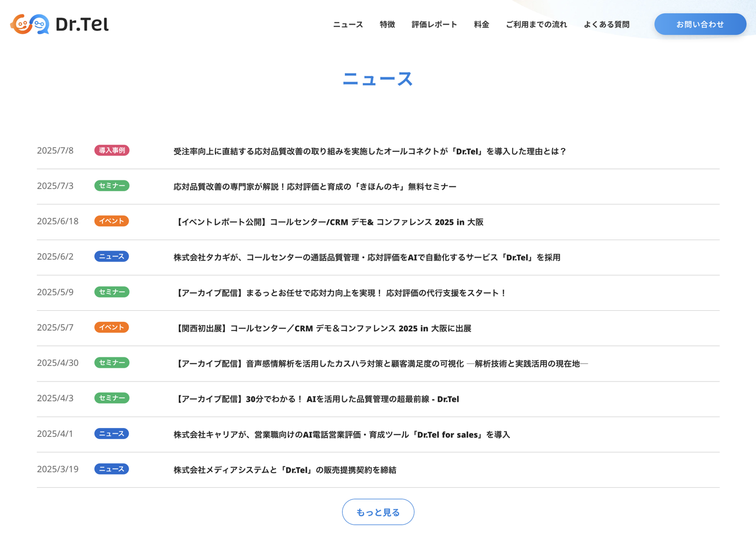This screenshot has width=756, height=546.
Task: Click the セミナー tag on 2025/7/3
Action: (x=112, y=186)
